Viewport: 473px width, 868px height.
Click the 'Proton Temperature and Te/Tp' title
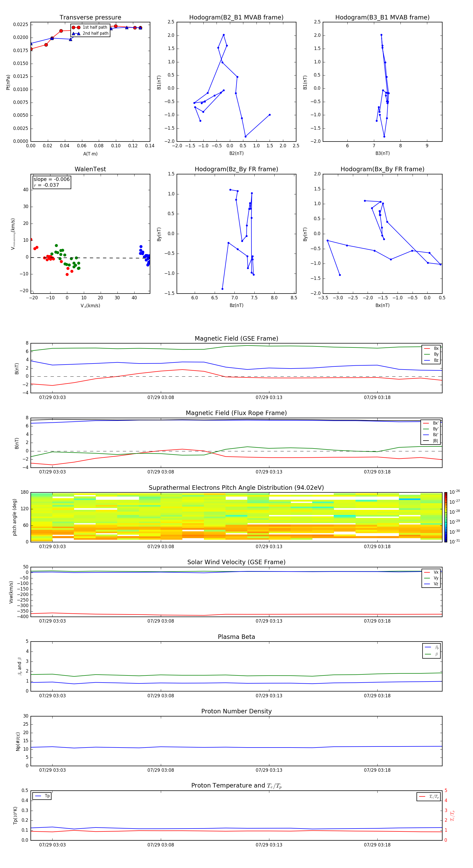pyautogui.click(x=236, y=786)
